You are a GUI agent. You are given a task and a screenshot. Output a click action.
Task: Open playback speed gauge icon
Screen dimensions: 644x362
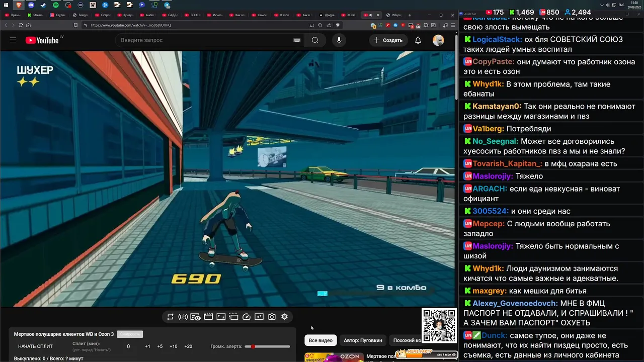pos(247,317)
